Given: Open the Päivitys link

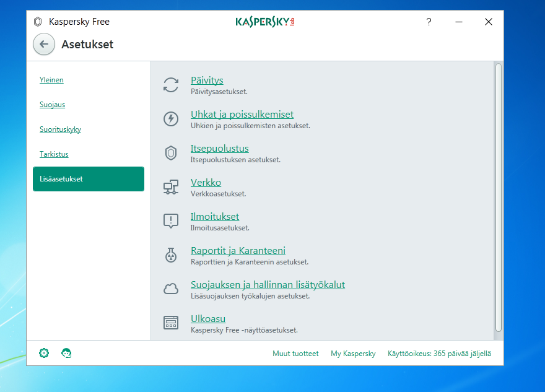Looking at the screenshot, I should point(207,81).
